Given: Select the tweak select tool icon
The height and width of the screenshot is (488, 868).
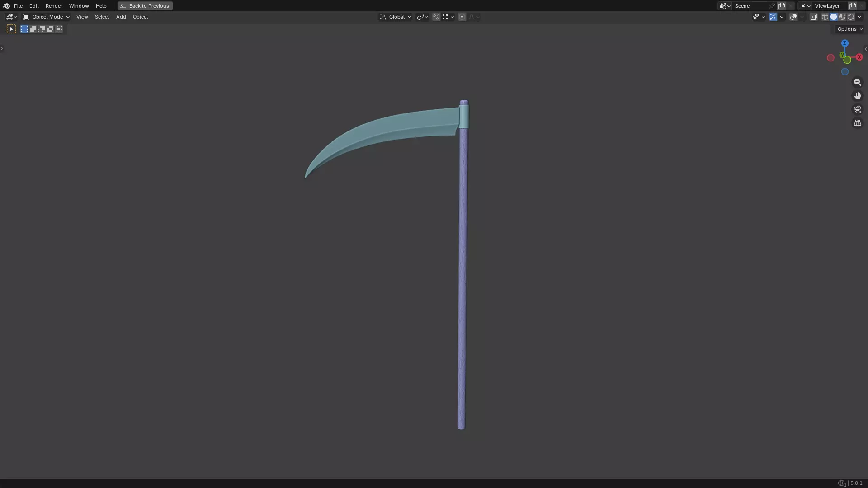Looking at the screenshot, I should coord(11,29).
